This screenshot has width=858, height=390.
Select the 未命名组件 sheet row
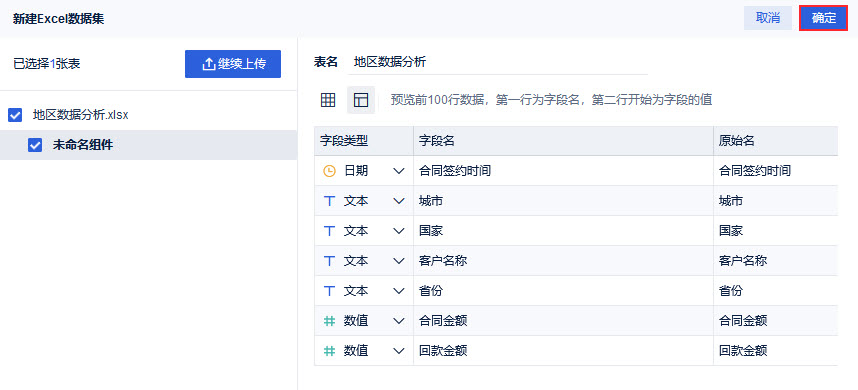click(x=148, y=145)
